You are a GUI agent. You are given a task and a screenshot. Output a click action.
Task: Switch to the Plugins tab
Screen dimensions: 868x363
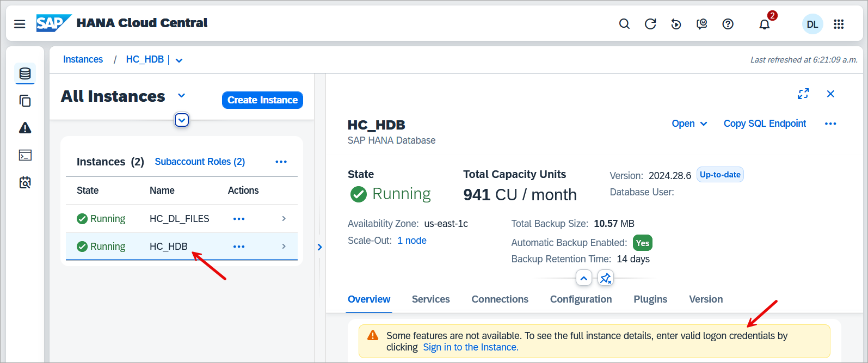pos(650,299)
